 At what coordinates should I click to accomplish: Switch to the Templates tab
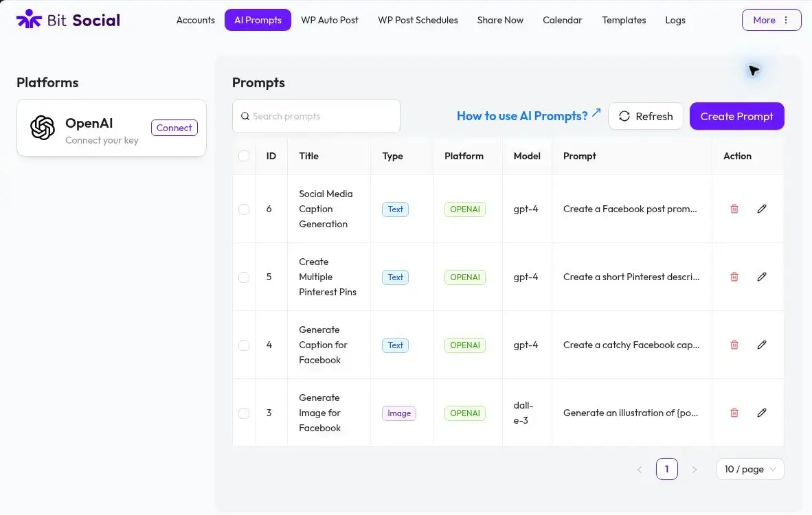pos(624,20)
